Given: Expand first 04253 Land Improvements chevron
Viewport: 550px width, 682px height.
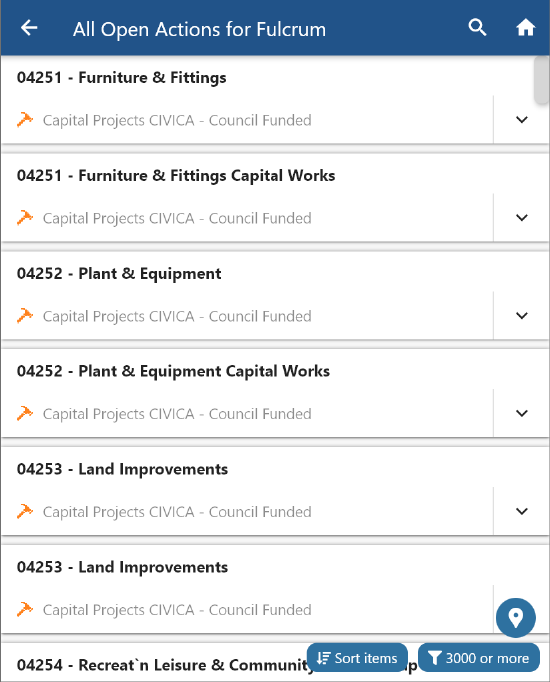Looking at the screenshot, I should pos(521,511).
